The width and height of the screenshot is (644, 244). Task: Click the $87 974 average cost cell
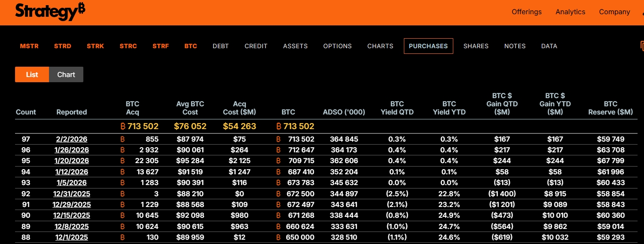[x=190, y=139]
